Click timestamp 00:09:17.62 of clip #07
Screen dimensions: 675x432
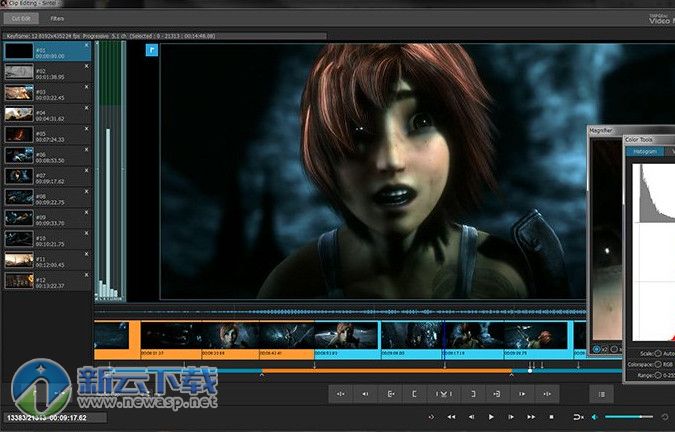click(50, 182)
